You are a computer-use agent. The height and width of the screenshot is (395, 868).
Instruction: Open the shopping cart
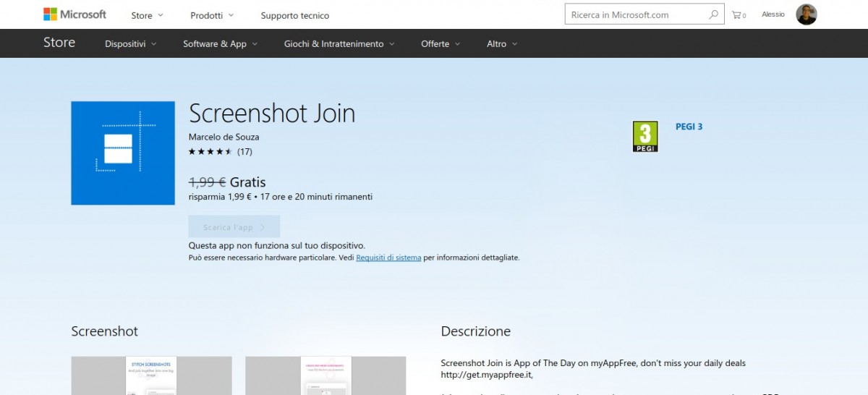point(739,14)
